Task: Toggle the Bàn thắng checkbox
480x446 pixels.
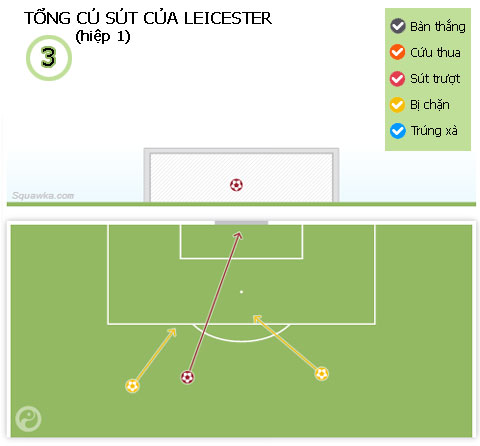Action: [x=398, y=26]
